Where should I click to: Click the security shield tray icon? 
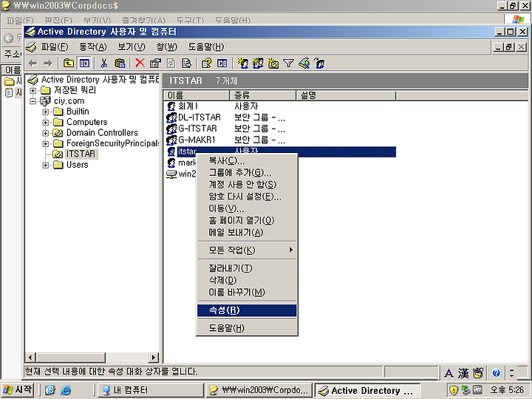click(x=454, y=390)
